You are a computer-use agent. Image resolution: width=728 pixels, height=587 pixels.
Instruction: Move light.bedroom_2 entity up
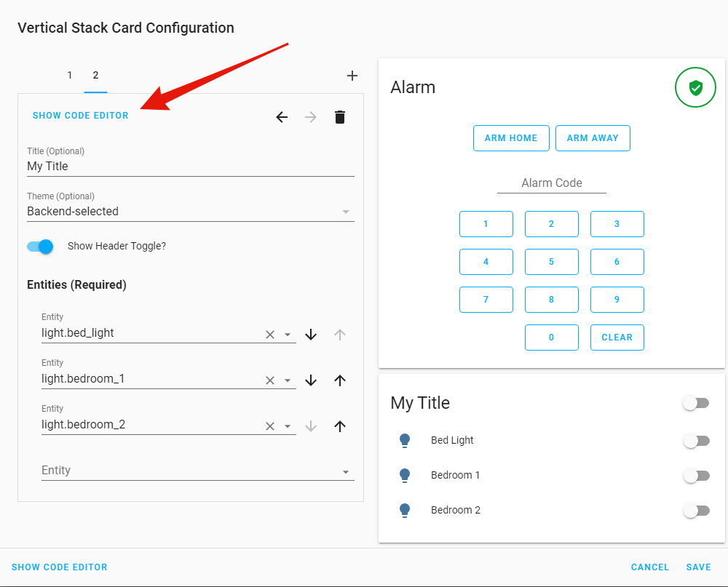tap(340, 426)
